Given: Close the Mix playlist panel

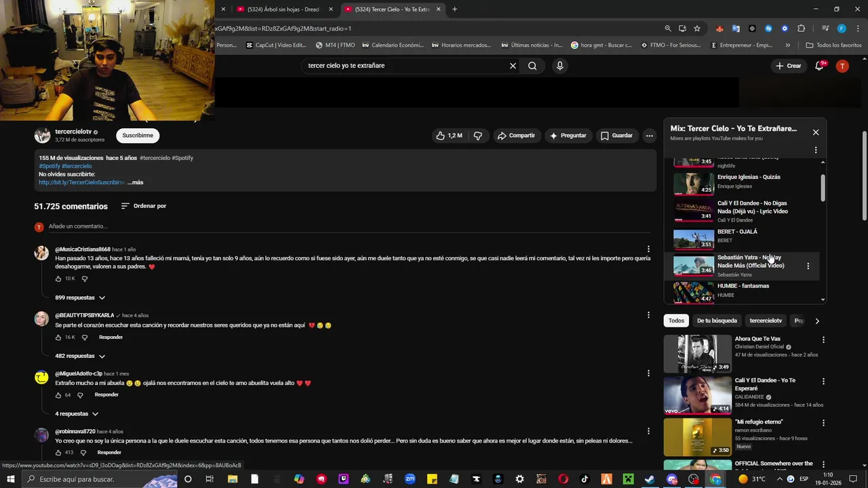Looking at the screenshot, I should [816, 132].
